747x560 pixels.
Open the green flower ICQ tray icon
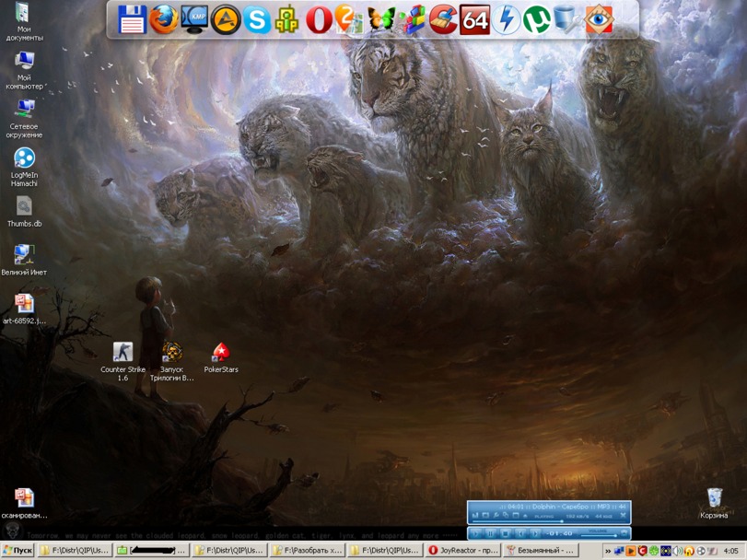point(654,551)
